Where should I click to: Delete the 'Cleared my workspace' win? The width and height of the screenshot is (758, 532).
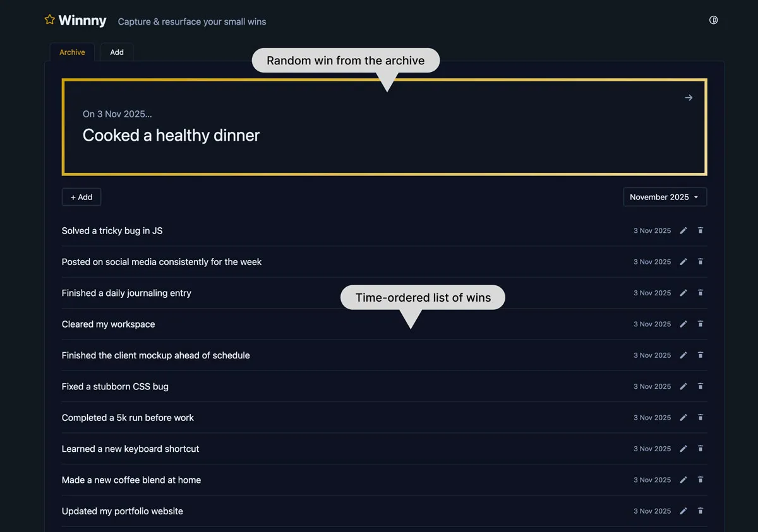[x=701, y=324]
